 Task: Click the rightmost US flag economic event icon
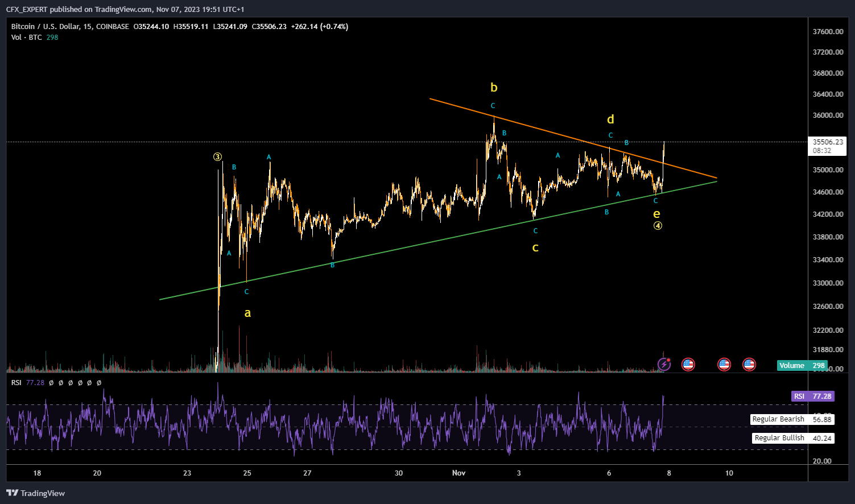point(749,364)
